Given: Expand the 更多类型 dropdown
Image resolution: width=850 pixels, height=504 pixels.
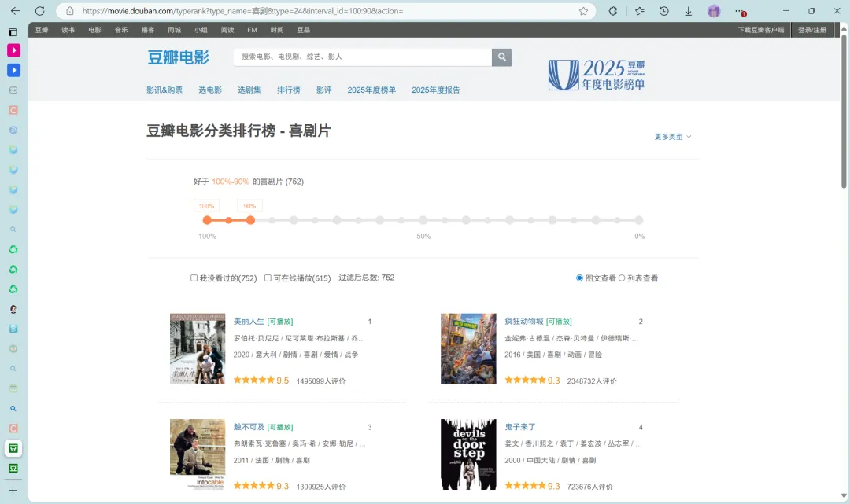Looking at the screenshot, I should 673,137.
